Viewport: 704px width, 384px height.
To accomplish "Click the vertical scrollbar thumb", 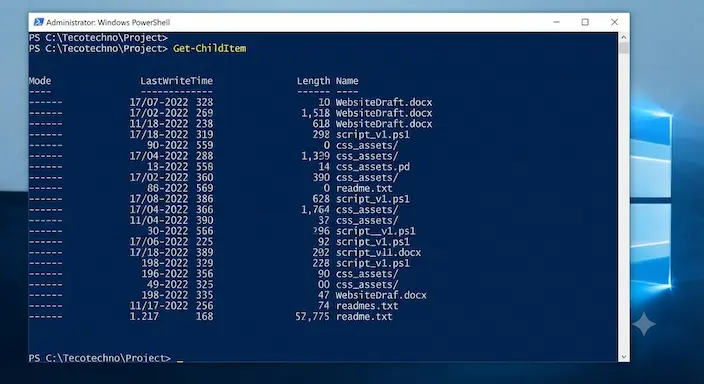I will pyautogui.click(x=623, y=48).
